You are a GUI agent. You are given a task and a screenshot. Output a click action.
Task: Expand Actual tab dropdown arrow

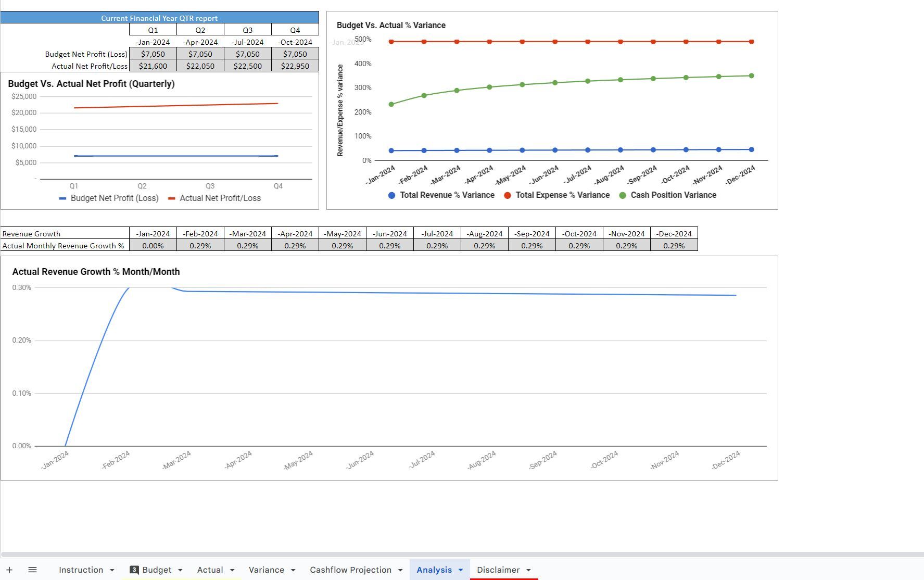tap(232, 570)
